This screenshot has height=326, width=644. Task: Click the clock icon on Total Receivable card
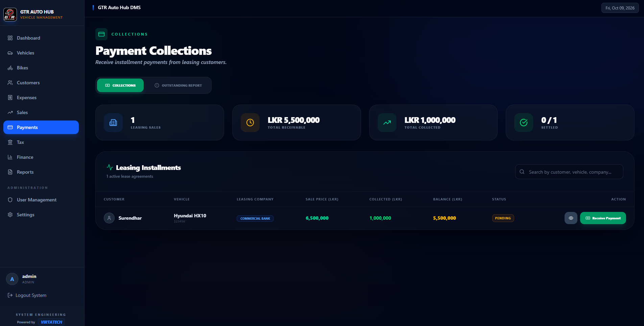point(250,123)
